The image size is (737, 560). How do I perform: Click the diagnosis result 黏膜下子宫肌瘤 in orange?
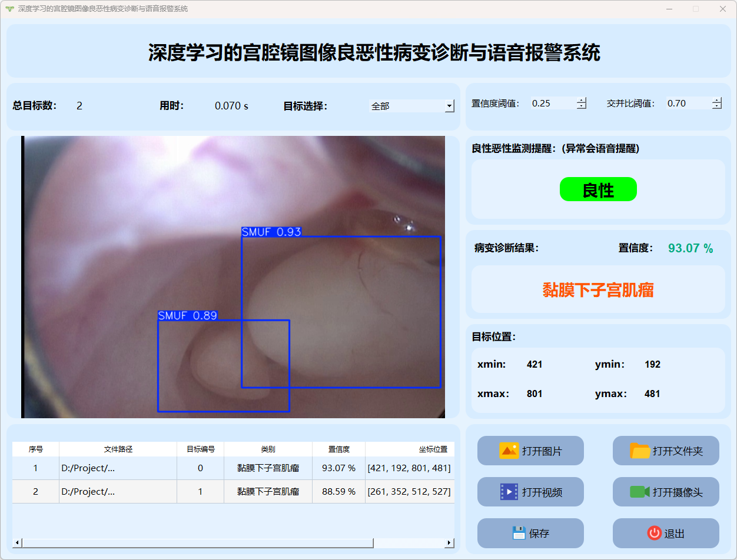pyautogui.click(x=598, y=289)
